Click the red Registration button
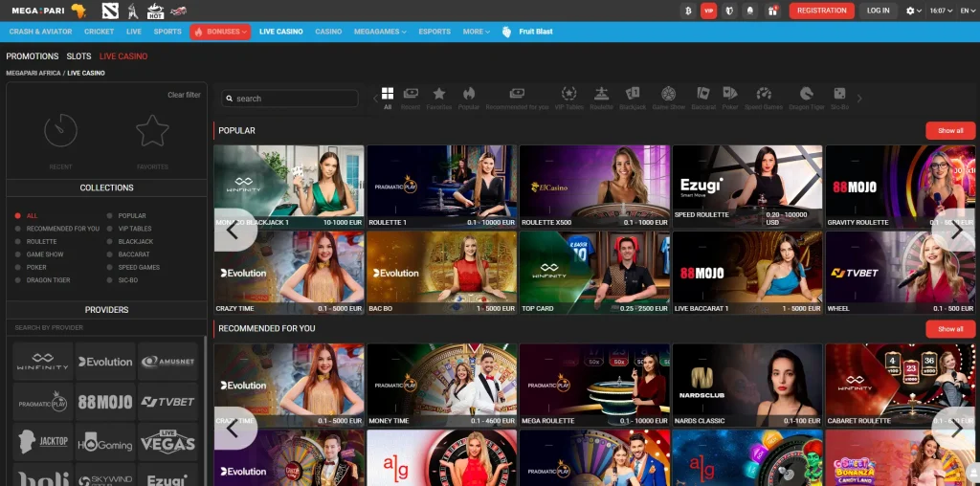Image resolution: width=980 pixels, height=486 pixels. tap(821, 11)
